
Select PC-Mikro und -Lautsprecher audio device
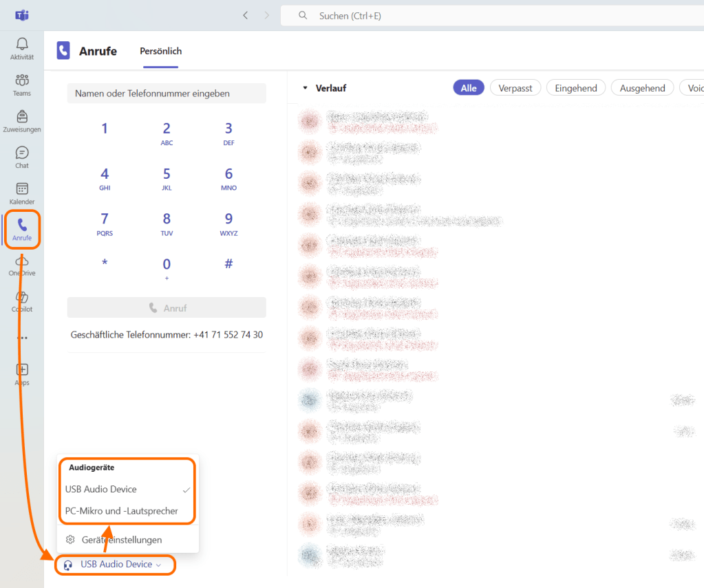tap(122, 511)
